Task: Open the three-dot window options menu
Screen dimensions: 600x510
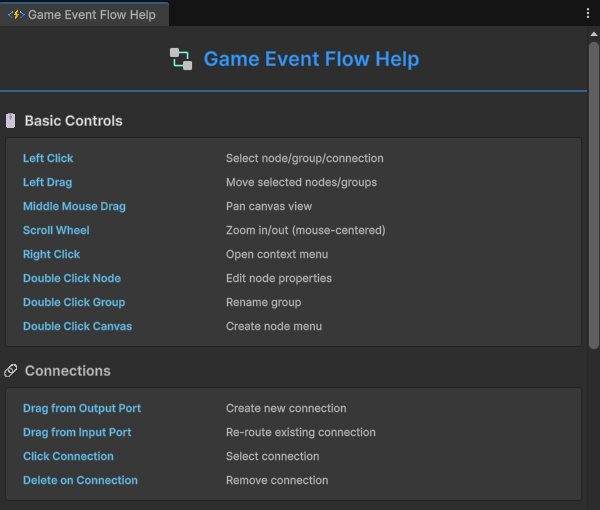Action: (x=588, y=13)
